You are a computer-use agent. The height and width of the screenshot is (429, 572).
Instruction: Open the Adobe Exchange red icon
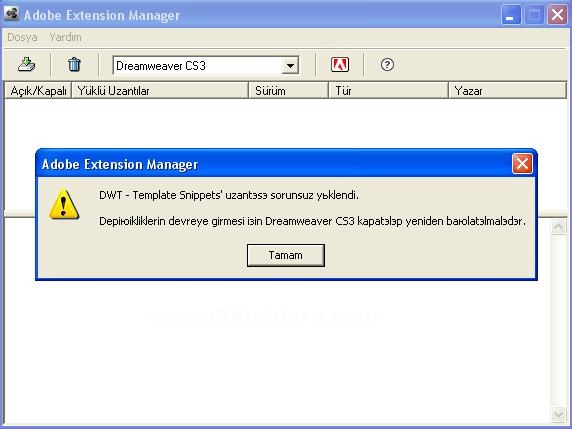pos(340,65)
